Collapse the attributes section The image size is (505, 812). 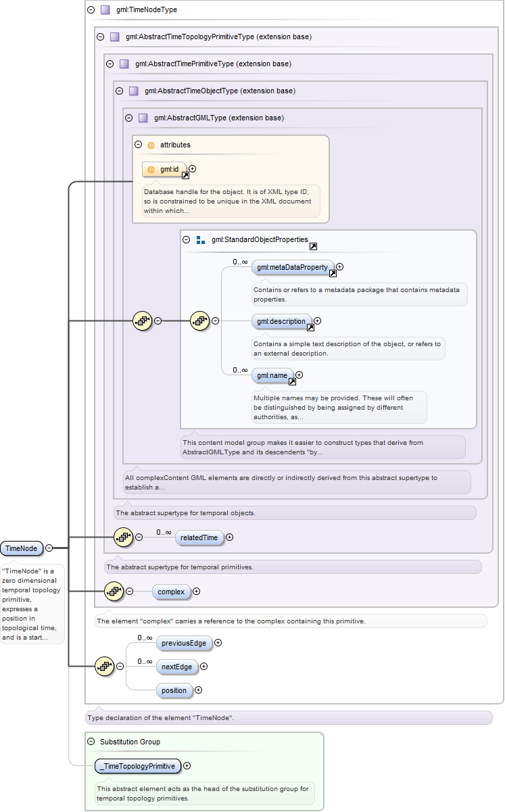point(138,145)
